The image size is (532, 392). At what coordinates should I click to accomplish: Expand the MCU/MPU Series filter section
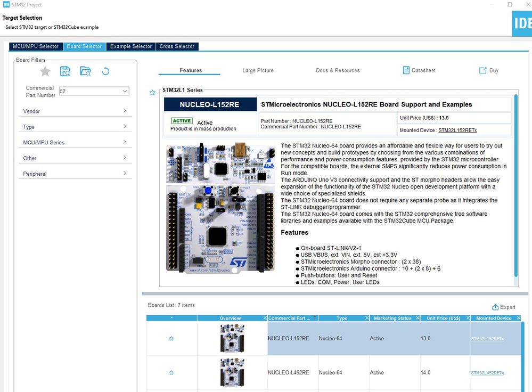[x=75, y=142]
